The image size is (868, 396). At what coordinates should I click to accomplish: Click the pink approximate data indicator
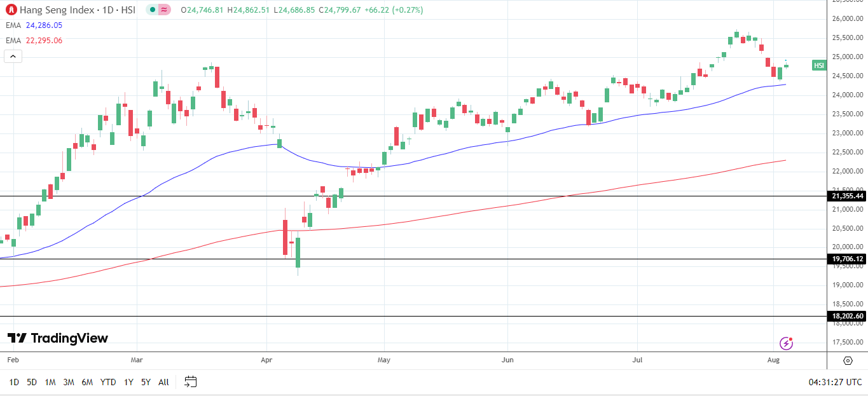pyautogui.click(x=164, y=10)
